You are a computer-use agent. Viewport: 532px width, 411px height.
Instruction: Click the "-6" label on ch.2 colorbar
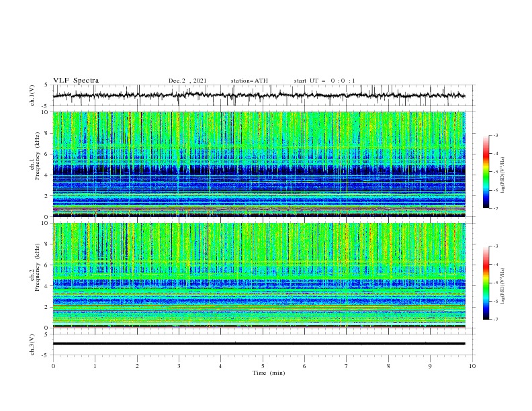coord(496,301)
